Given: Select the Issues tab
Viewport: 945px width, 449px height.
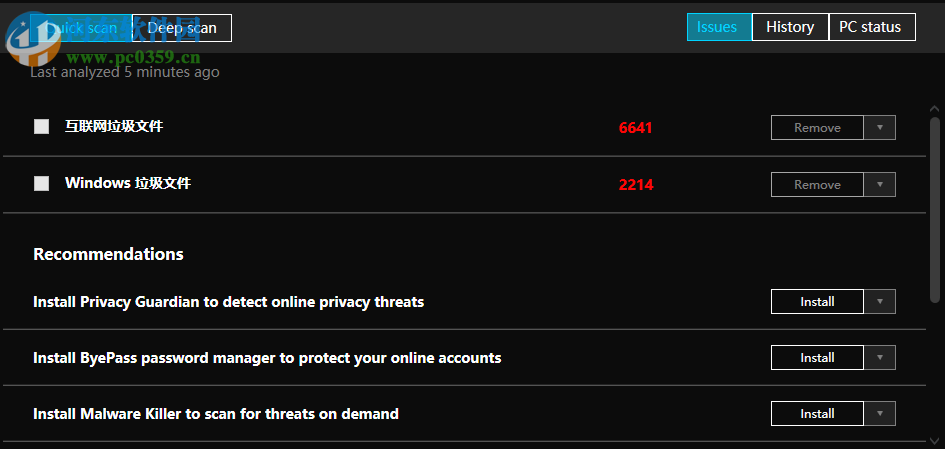Looking at the screenshot, I should pyautogui.click(x=717, y=27).
